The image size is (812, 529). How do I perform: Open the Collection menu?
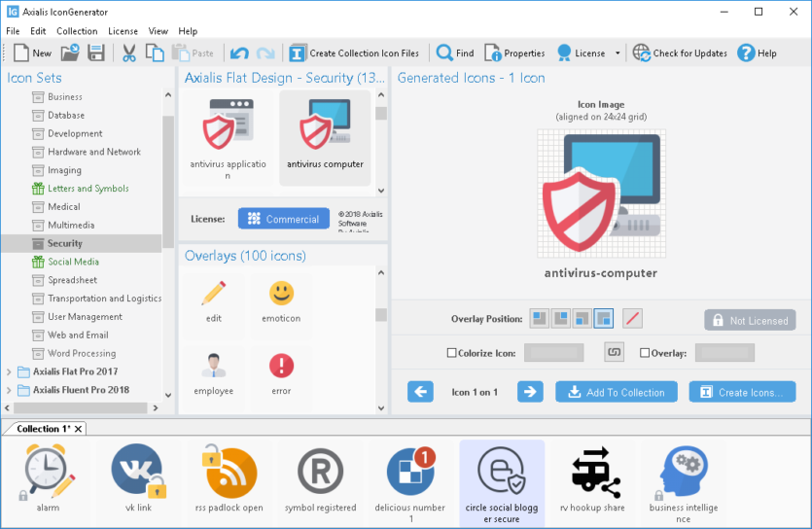point(77,31)
